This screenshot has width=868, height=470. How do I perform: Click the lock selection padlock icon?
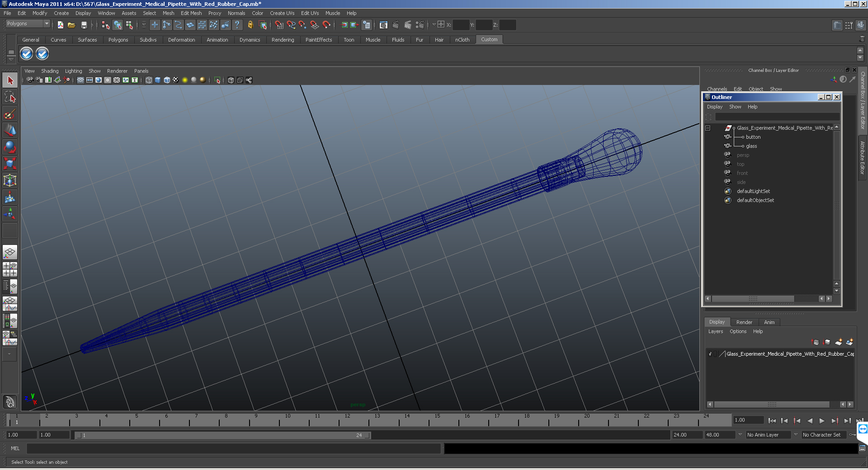250,25
